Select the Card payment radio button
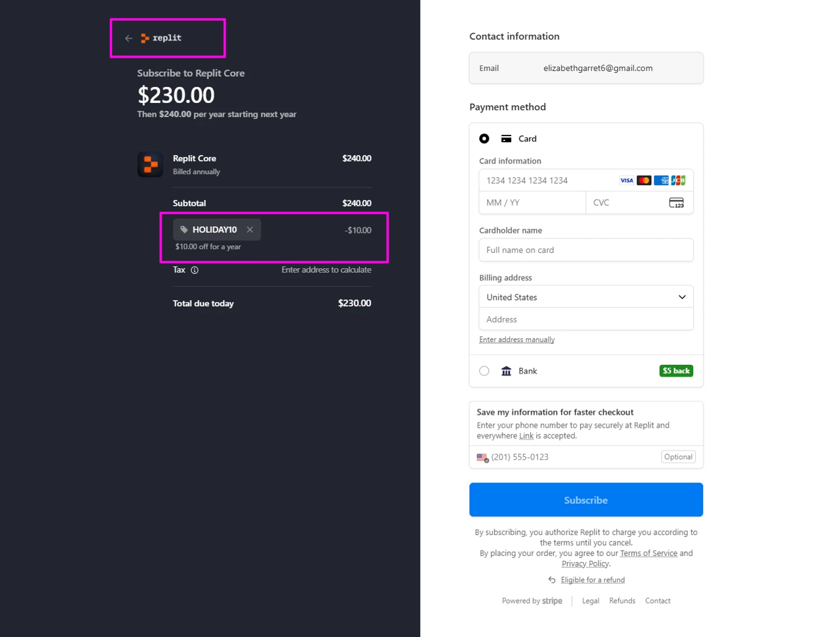This screenshot has height=637, width=840. [484, 138]
